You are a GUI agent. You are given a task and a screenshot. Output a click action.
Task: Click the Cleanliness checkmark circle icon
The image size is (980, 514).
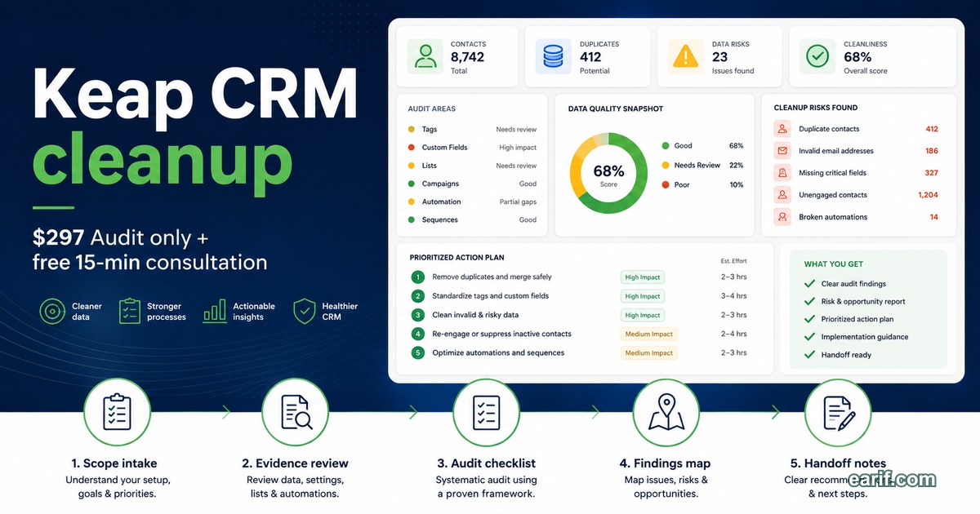pyautogui.click(x=817, y=56)
